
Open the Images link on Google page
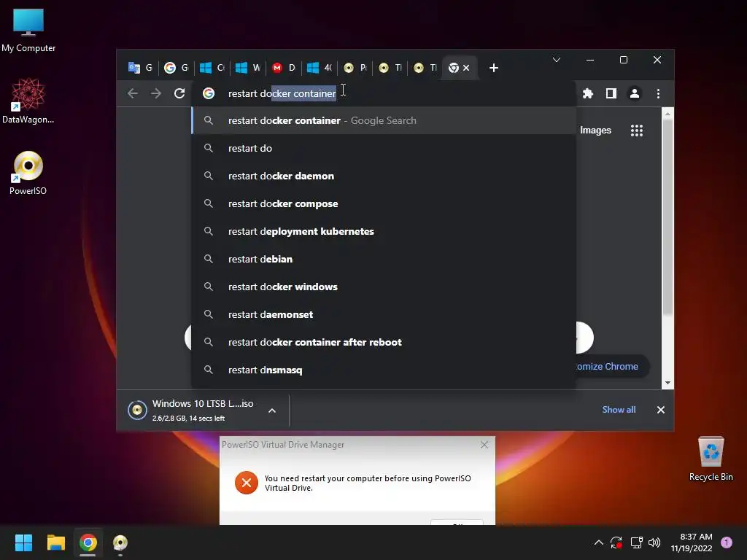(595, 131)
